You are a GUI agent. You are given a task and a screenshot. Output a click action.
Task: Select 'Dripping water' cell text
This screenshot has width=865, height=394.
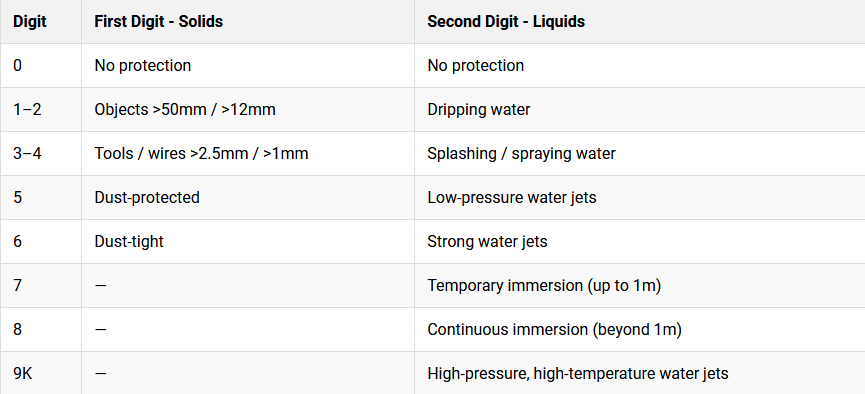[479, 109]
